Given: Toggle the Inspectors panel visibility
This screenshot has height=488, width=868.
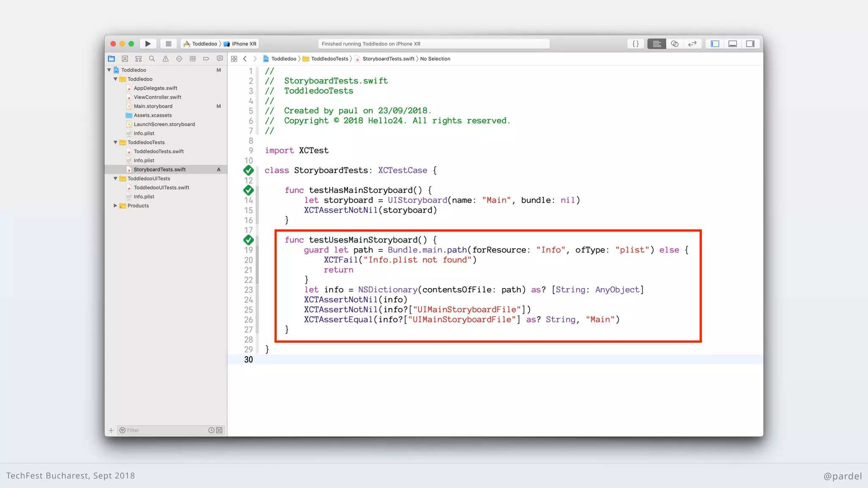Looking at the screenshot, I should (x=750, y=44).
